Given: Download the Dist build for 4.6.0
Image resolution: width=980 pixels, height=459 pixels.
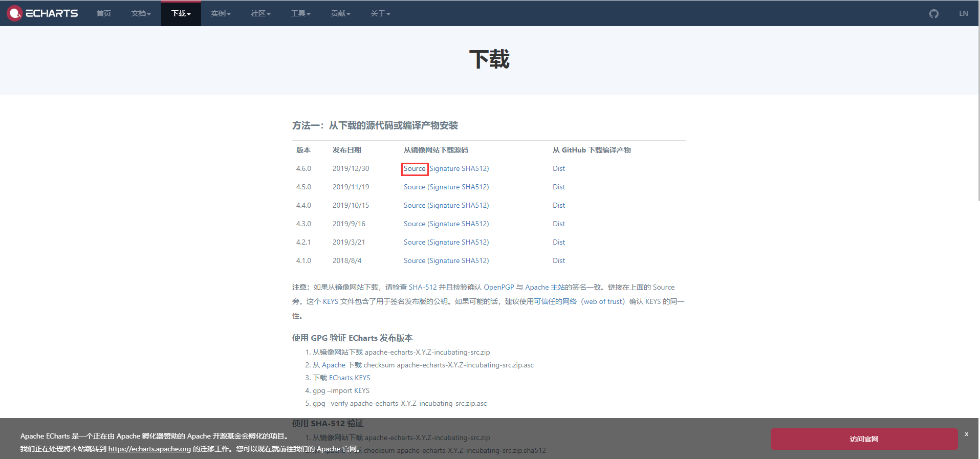Looking at the screenshot, I should 559,168.
